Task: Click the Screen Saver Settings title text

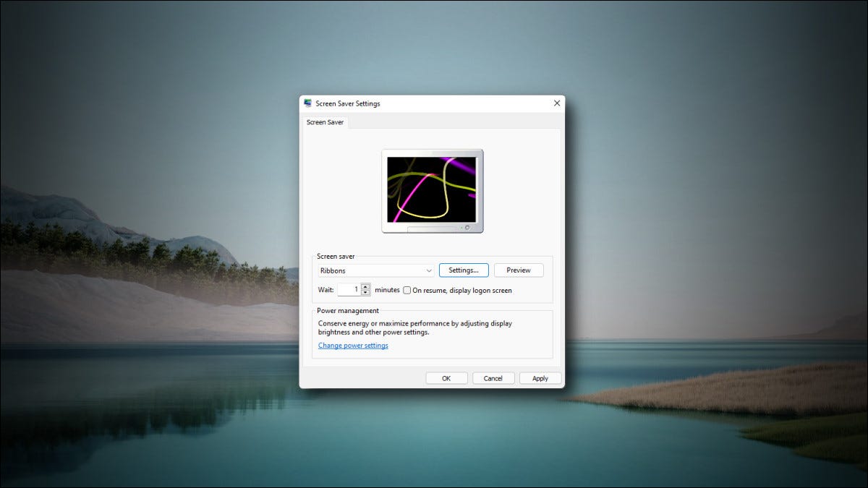Action: (348, 103)
